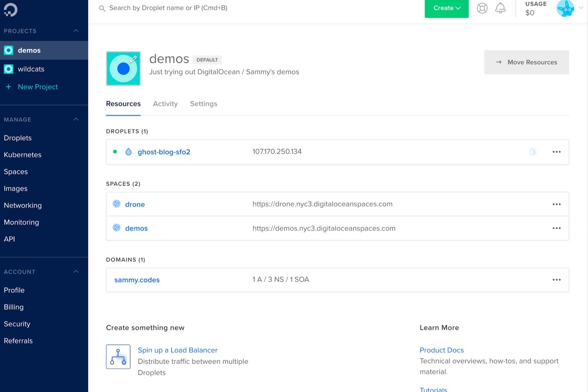This screenshot has width=588, height=392.
Task: Open API in the sidebar
Action: [9, 239]
